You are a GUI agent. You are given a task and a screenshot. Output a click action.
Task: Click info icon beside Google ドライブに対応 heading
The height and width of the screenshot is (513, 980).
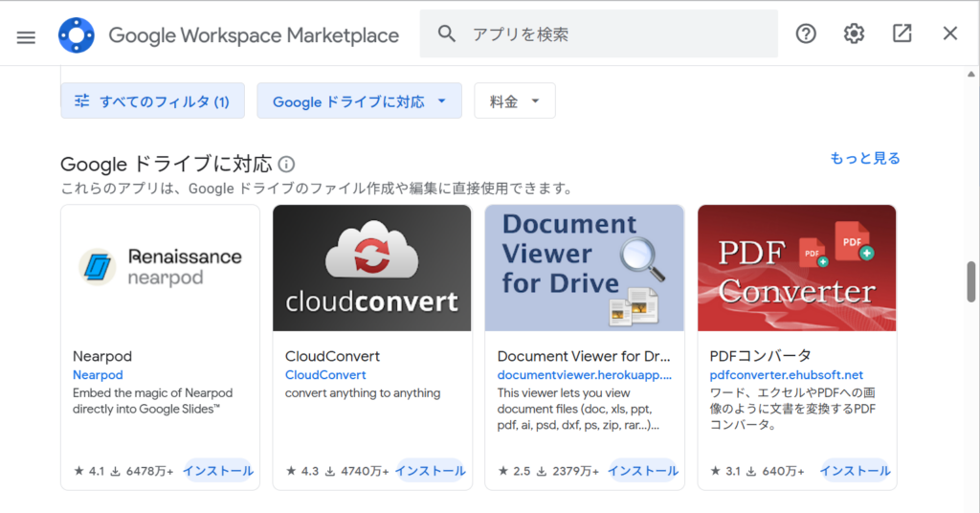click(286, 164)
